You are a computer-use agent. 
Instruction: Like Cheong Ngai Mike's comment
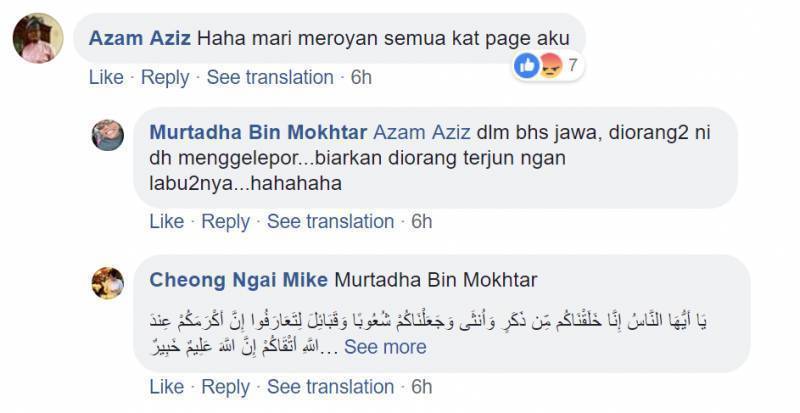click(x=166, y=387)
